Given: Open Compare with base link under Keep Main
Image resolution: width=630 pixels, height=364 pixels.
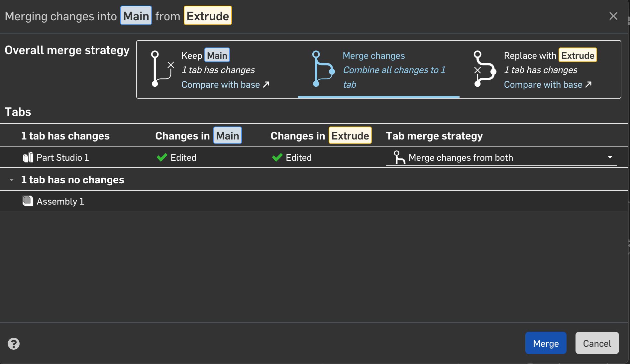Looking at the screenshot, I should 225,85.
